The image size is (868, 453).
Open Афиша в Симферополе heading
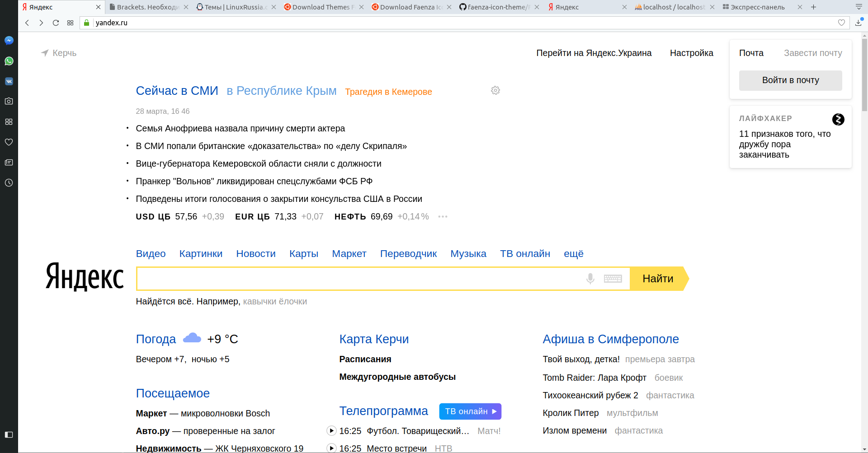coord(610,339)
